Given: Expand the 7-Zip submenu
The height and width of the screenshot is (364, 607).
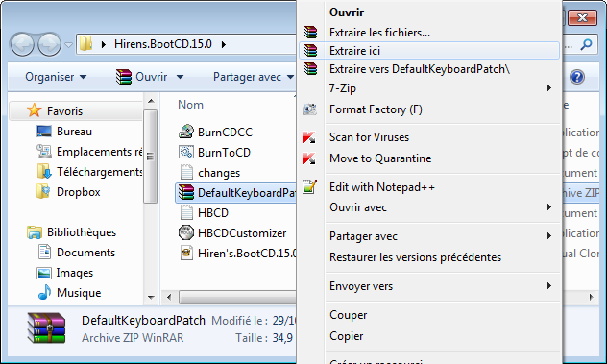Looking at the screenshot, I should pyautogui.click(x=549, y=88).
